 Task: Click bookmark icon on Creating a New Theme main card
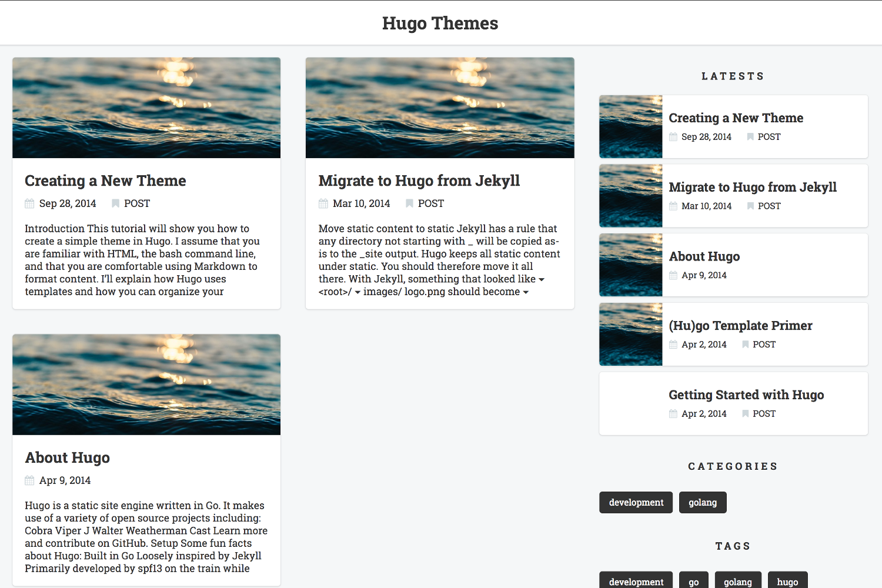(115, 203)
